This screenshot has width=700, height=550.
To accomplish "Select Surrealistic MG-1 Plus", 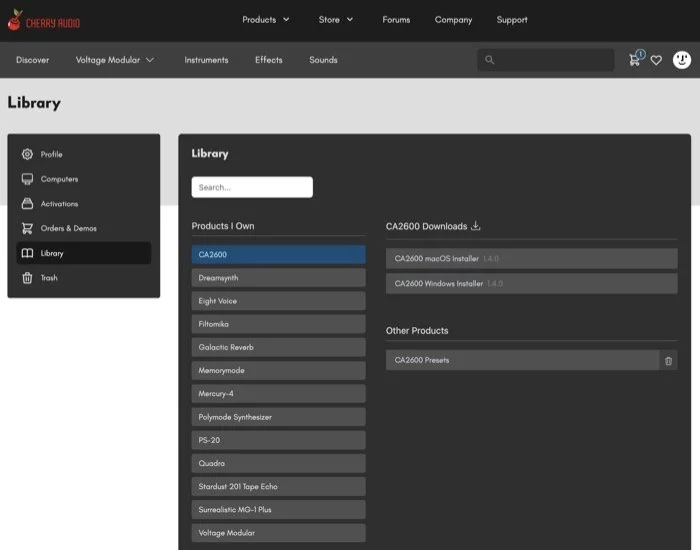I will coord(279,510).
